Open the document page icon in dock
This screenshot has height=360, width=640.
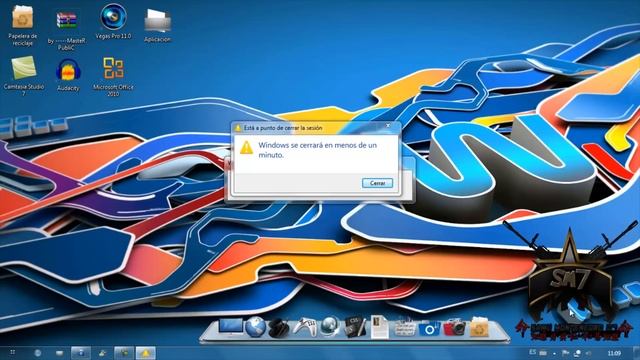pyautogui.click(x=379, y=327)
